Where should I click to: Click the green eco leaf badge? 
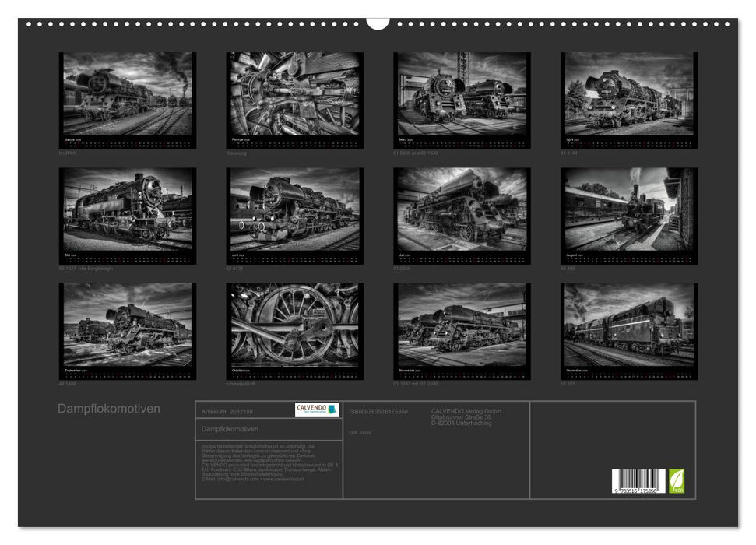pos(677,480)
